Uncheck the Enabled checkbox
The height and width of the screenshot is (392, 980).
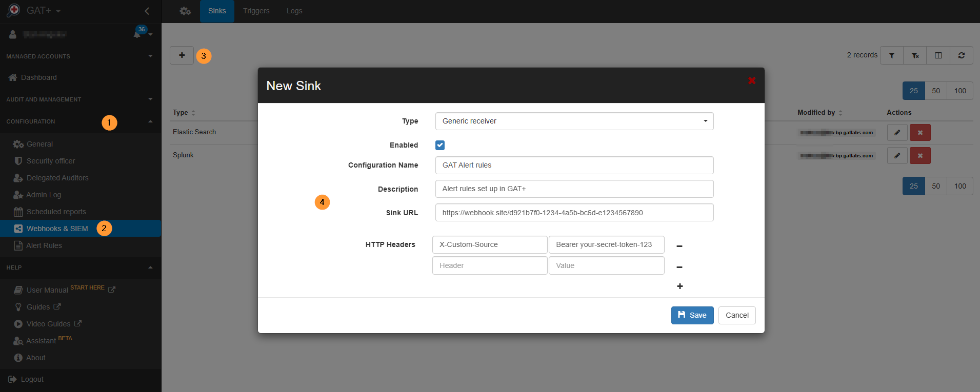tap(440, 145)
